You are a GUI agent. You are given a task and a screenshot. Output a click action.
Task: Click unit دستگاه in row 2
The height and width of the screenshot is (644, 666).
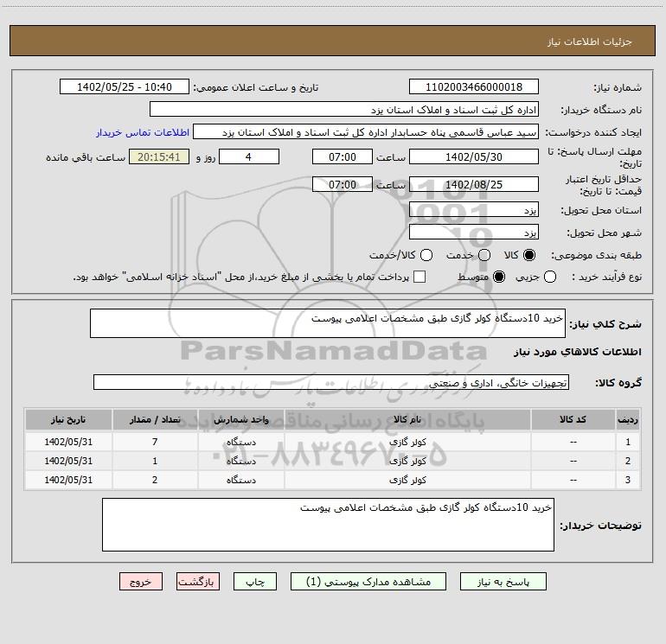click(x=240, y=461)
